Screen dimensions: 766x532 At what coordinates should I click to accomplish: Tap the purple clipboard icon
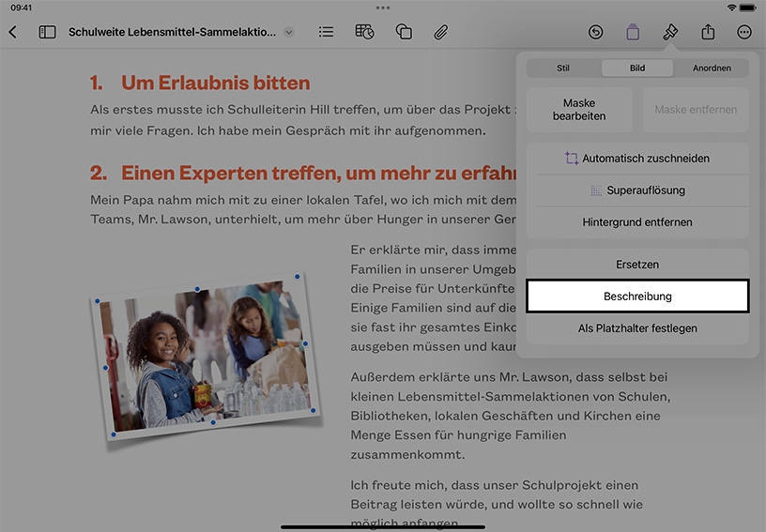[x=633, y=32]
